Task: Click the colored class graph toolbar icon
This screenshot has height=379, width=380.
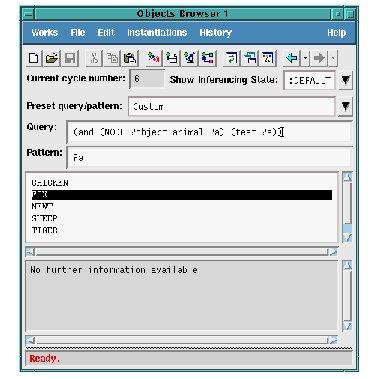Action: tap(208, 58)
